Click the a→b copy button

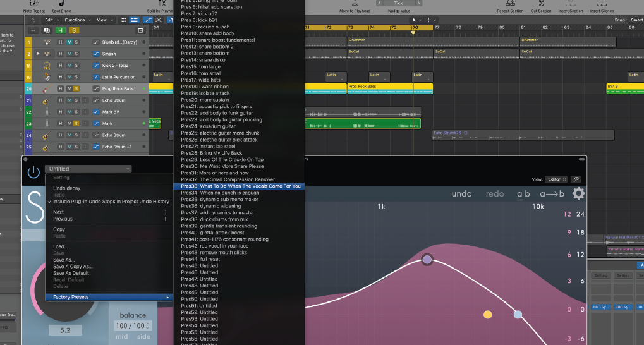pos(551,194)
